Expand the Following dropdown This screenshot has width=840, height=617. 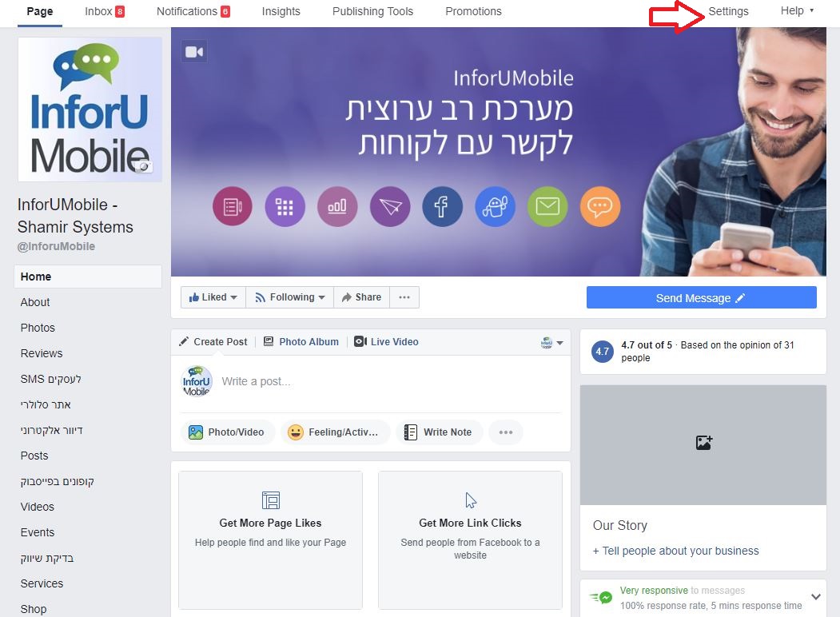(290, 297)
